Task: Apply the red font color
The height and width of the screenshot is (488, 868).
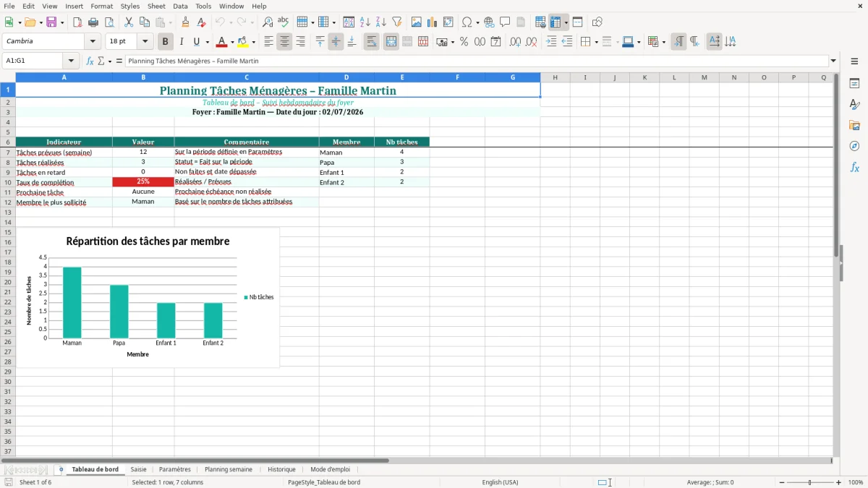Action: (221, 42)
